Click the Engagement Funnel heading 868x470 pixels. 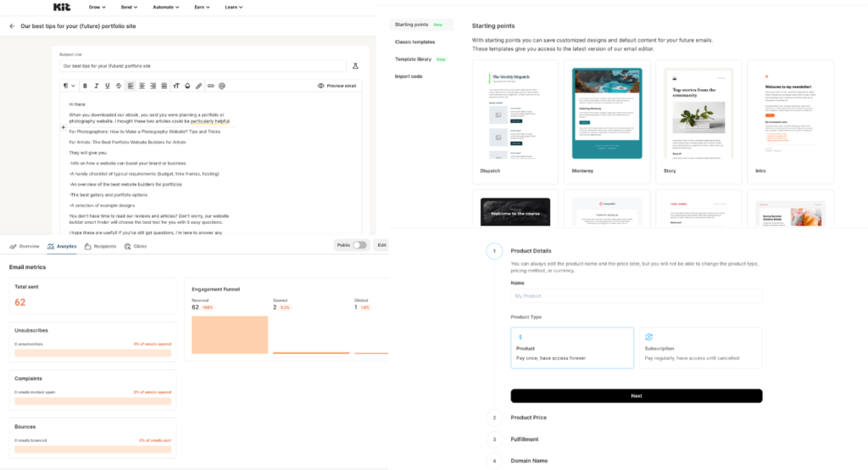point(216,289)
